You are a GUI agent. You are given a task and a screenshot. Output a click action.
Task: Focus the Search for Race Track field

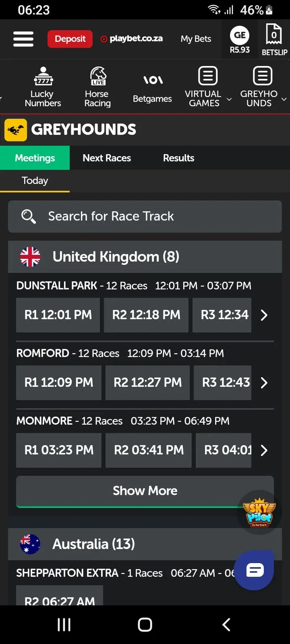tap(145, 217)
